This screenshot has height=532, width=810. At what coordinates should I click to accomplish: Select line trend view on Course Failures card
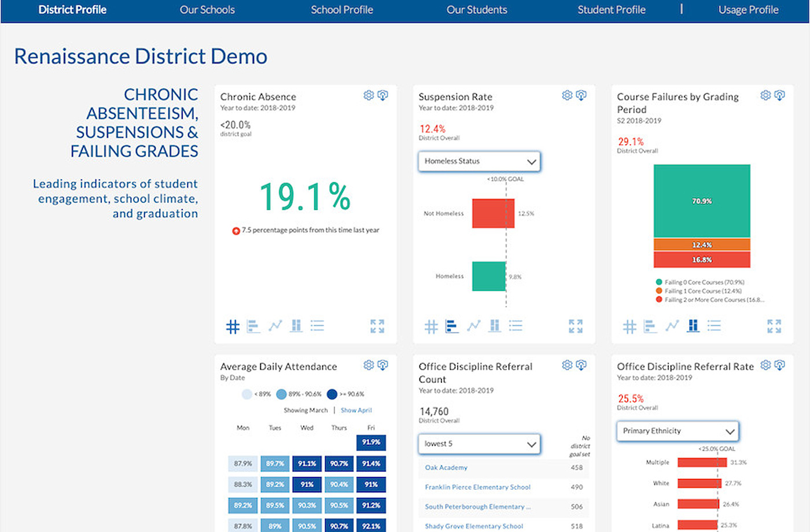[672, 326]
